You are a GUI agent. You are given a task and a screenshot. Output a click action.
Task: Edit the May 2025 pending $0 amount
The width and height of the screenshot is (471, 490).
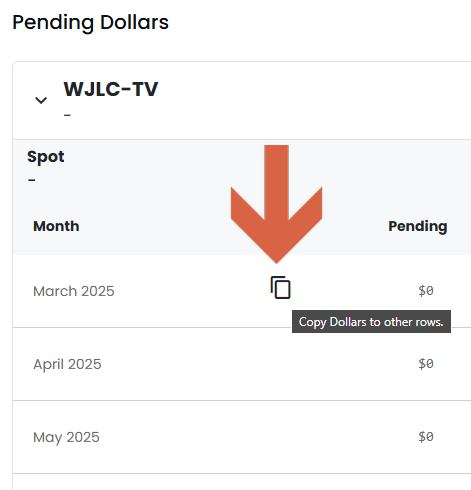tap(426, 437)
